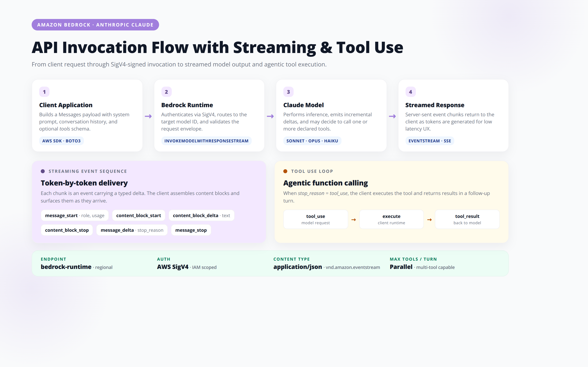Screen dimensions: 588x367
Task: Click the "IAM scoped" text beside AWS SigV4
Action: (x=204, y=267)
